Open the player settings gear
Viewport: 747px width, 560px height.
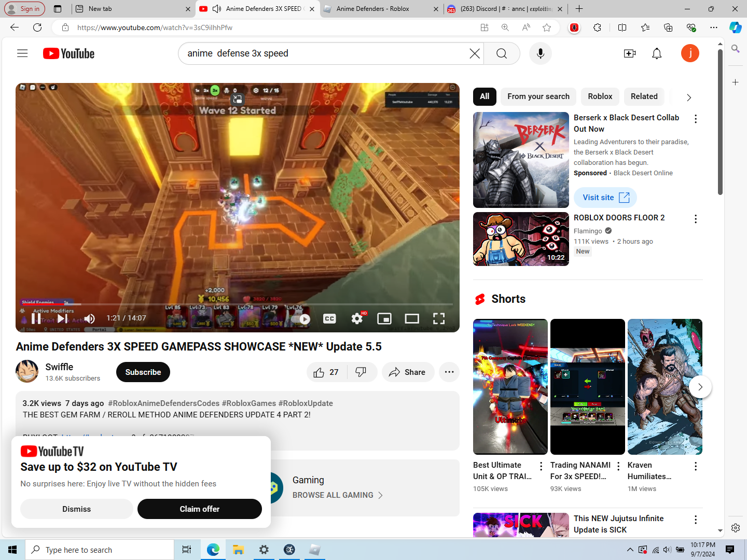click(x=357, y=318)
